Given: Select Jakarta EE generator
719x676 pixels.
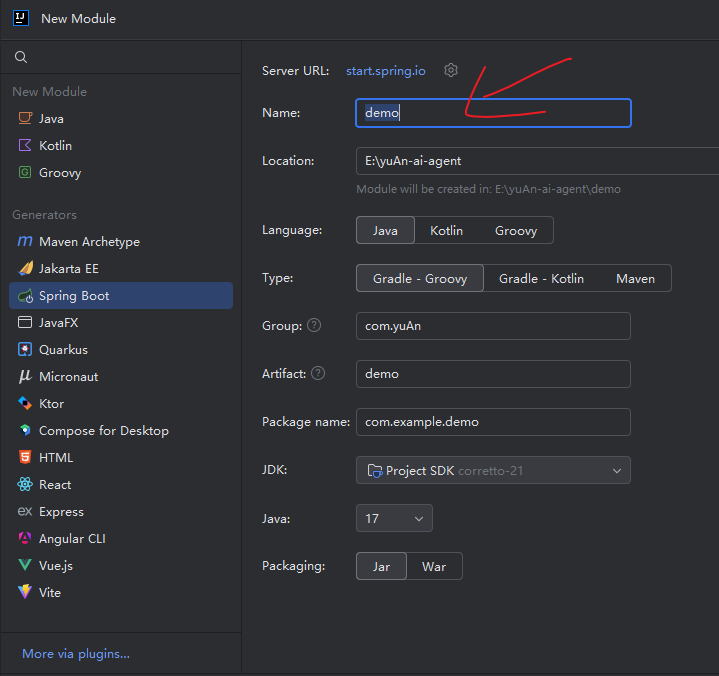Looking at the screenshot, I should tap(121, 268).
